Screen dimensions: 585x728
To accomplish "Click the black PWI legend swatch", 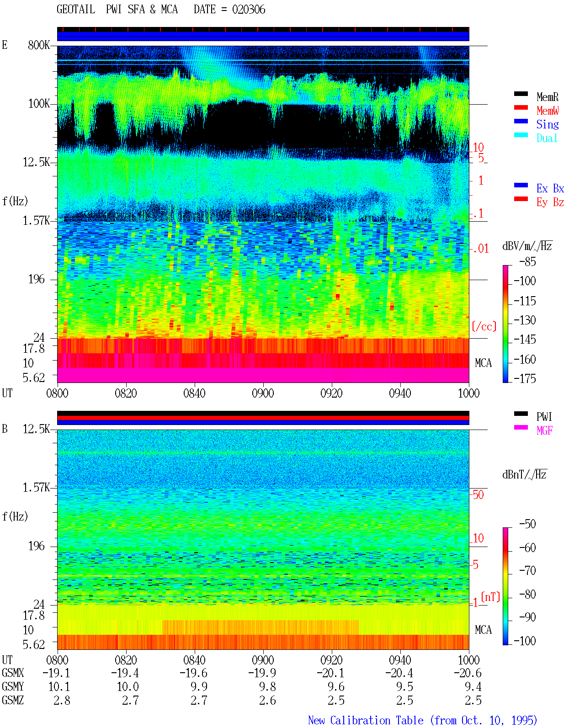I will 521,414.
